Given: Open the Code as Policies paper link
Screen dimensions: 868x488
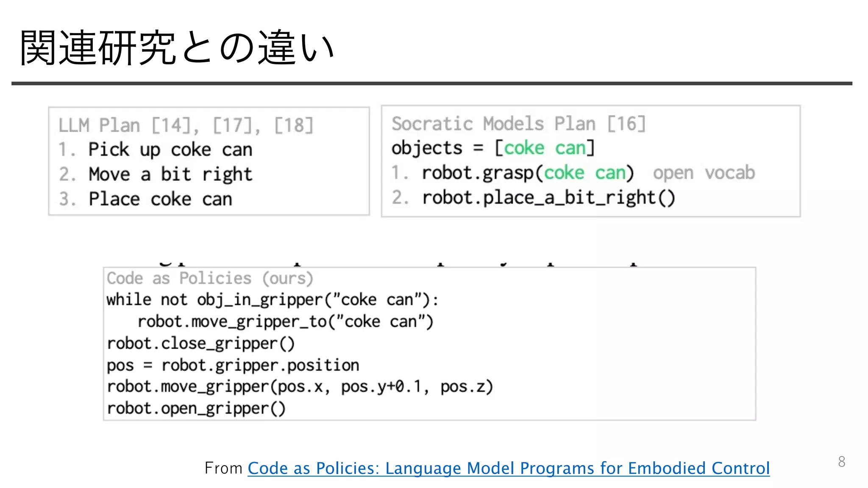Looking at the screenshot, I should pos(509,469).
